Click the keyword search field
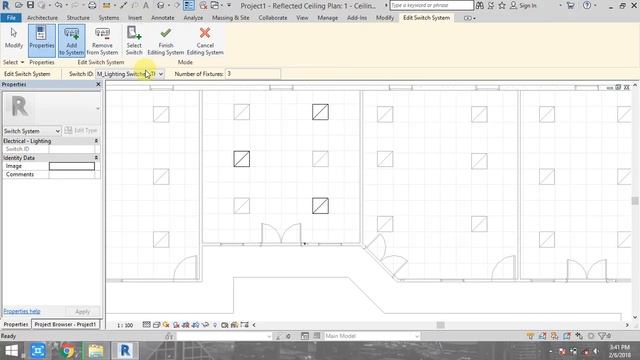Viewport: 640px width, 360px height. pyautogui.click(x=431, y=5)
